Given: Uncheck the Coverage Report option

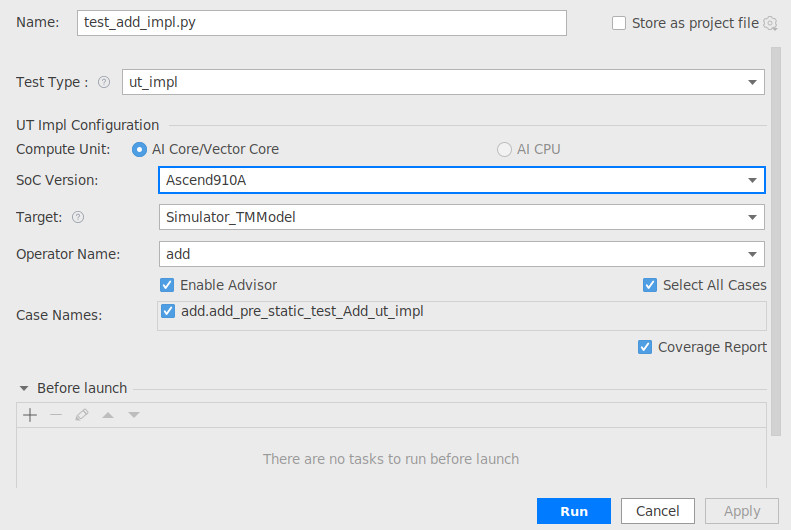Looking at the screenshot, I should point(645,347).
